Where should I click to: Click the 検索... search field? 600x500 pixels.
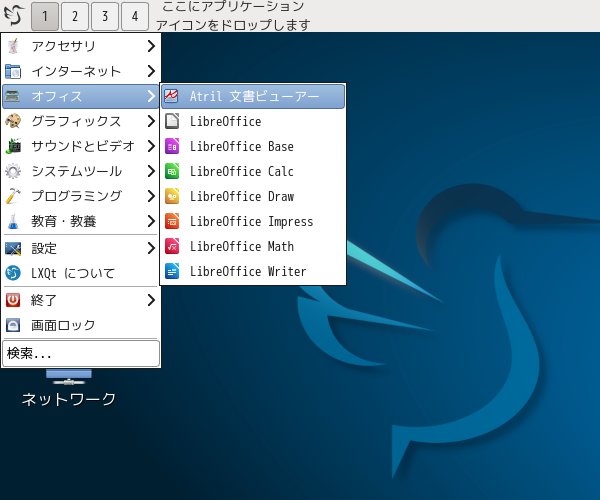point(81,353)
